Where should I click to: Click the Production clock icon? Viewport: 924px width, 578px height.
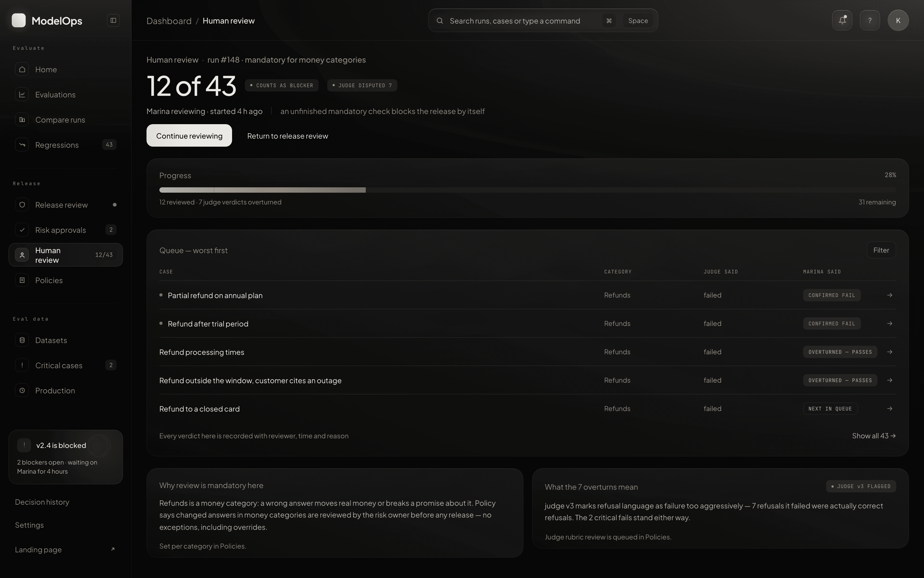click(22, 390)
